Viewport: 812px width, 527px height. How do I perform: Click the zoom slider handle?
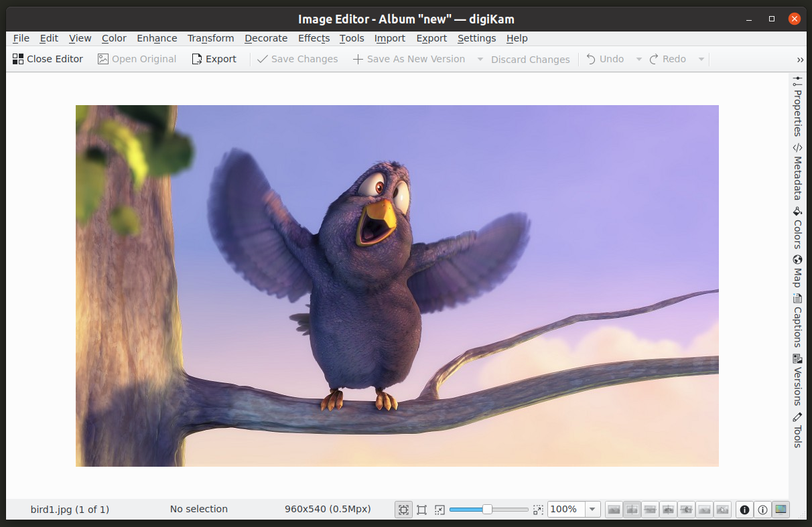[487, 510]
